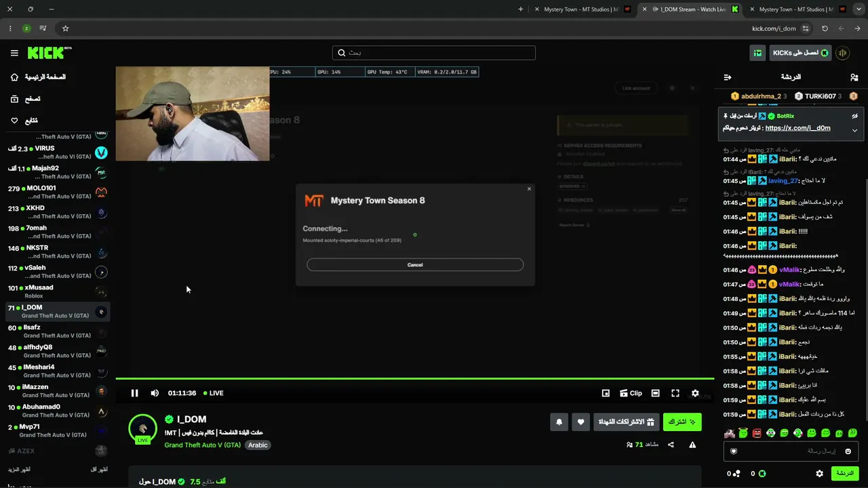Open the user profile avatar menu
The height and width of the screenshot is (488, 868).
(843, 53)
